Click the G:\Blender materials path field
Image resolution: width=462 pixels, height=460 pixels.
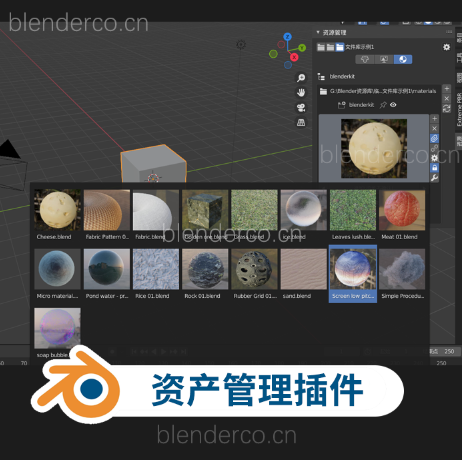click(383, 91)
